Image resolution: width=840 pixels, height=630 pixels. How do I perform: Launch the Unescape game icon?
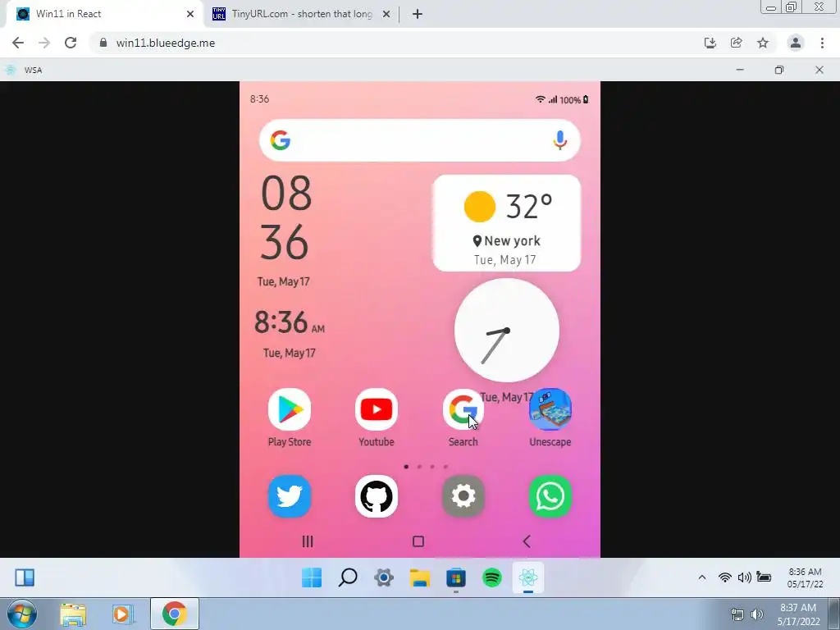point(550,410)
